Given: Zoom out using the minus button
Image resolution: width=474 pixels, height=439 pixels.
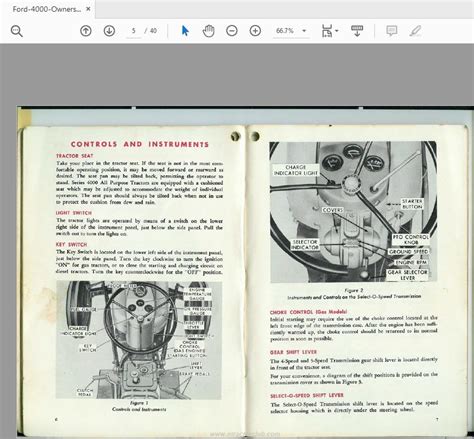Looking at the screenshot, I should pos(232,31).
